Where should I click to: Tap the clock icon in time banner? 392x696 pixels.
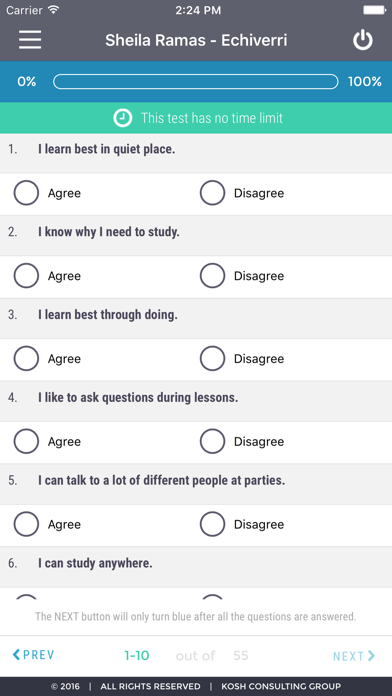pyautogui.click(x=123, y=118)
